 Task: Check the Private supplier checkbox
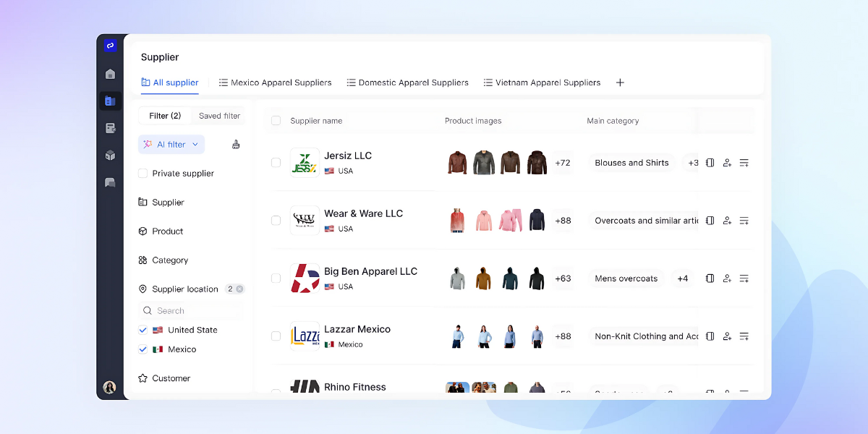142,173
